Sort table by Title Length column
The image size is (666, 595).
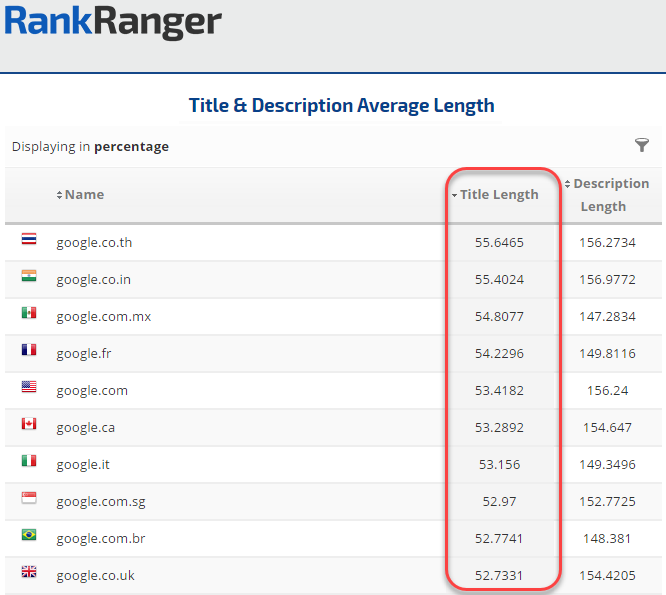pyautogui.click(x=495, y=195)
